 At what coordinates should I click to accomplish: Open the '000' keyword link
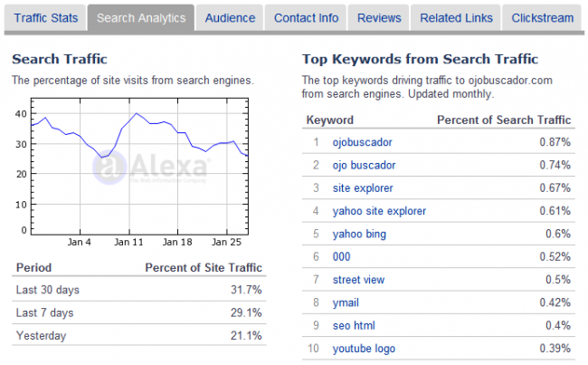[341, 257]
